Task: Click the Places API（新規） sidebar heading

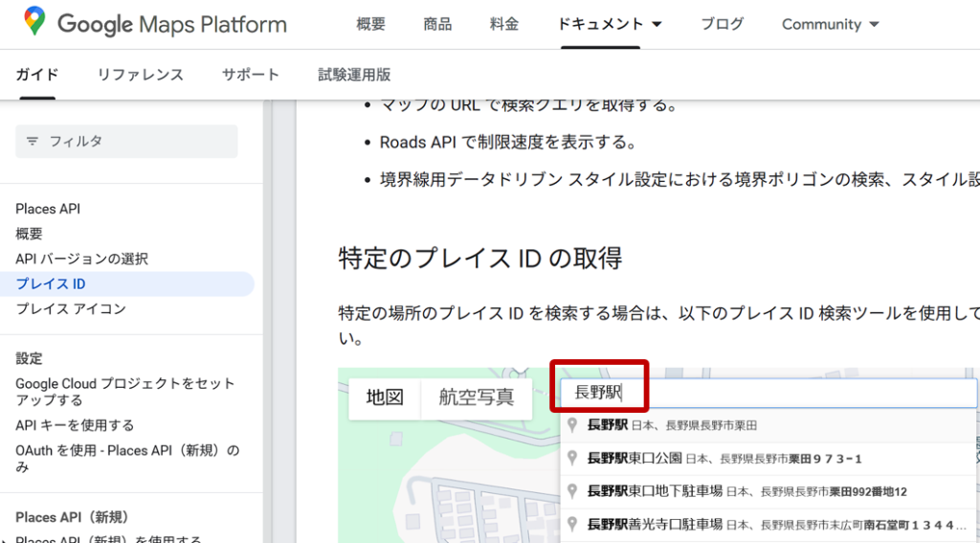Action: pos(73,517)
